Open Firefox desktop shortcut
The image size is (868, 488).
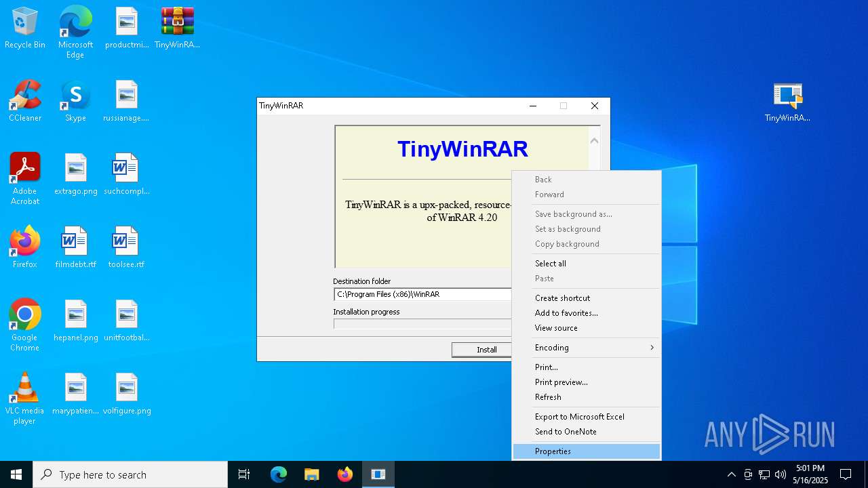tap(25, 247)
